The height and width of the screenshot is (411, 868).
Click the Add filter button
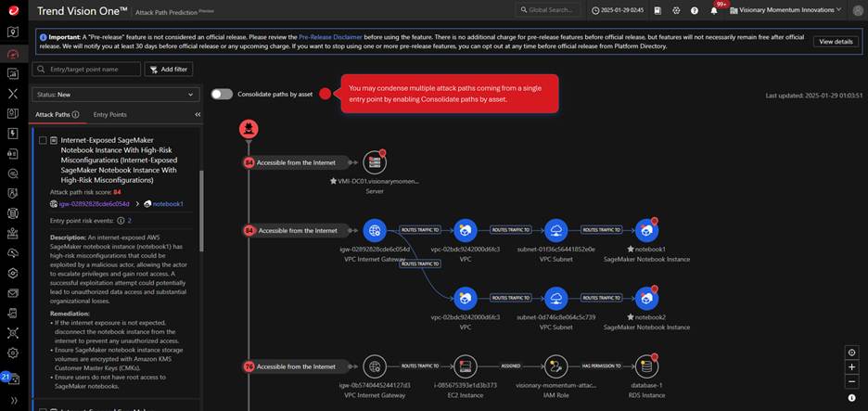[169, 70]
